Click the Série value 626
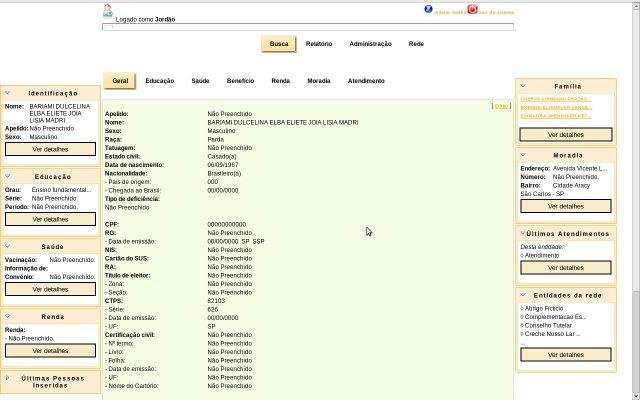The height and width of the screenshot is (400, 640). [x=213, y=309]
